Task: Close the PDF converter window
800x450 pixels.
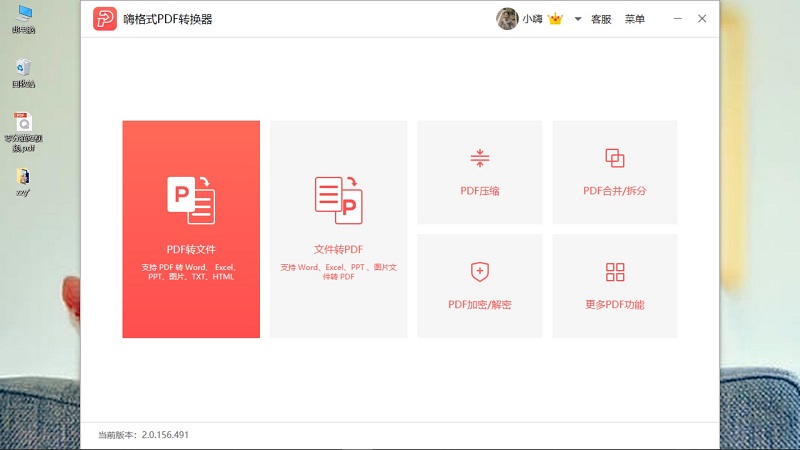Action: tap(702, 19)
